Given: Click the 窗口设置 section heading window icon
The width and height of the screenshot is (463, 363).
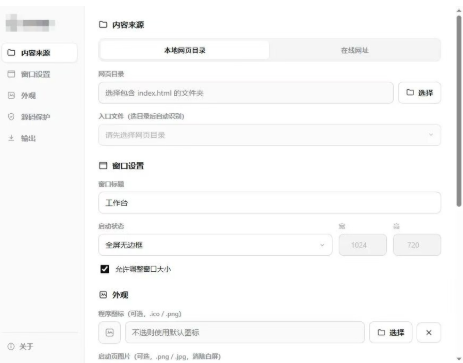Looking at the screenshot, I should 103,166.
